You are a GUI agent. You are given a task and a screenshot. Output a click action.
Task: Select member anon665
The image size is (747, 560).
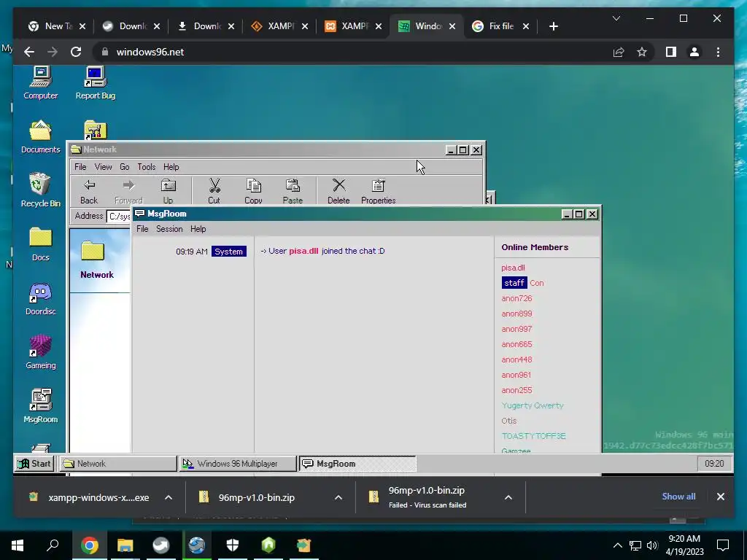point(516,344)
